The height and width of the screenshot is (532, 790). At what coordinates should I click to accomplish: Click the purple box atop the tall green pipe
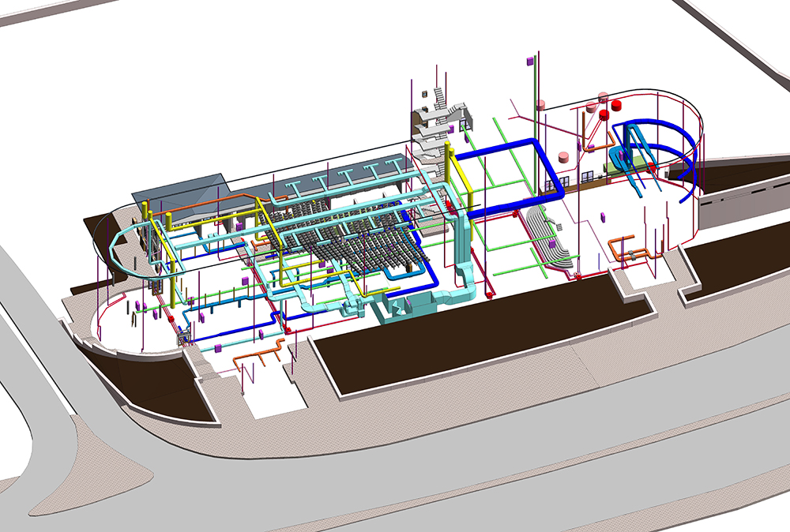[x=528, y=60]
